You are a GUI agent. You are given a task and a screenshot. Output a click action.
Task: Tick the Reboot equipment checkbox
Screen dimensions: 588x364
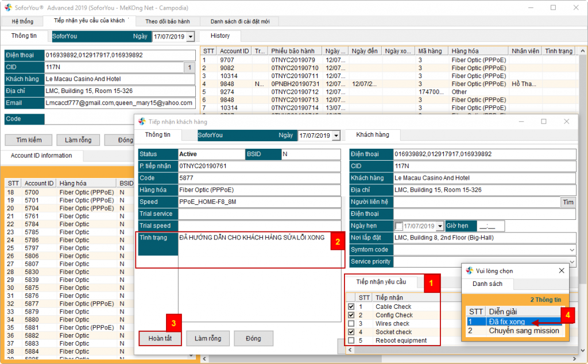[351, 340]
